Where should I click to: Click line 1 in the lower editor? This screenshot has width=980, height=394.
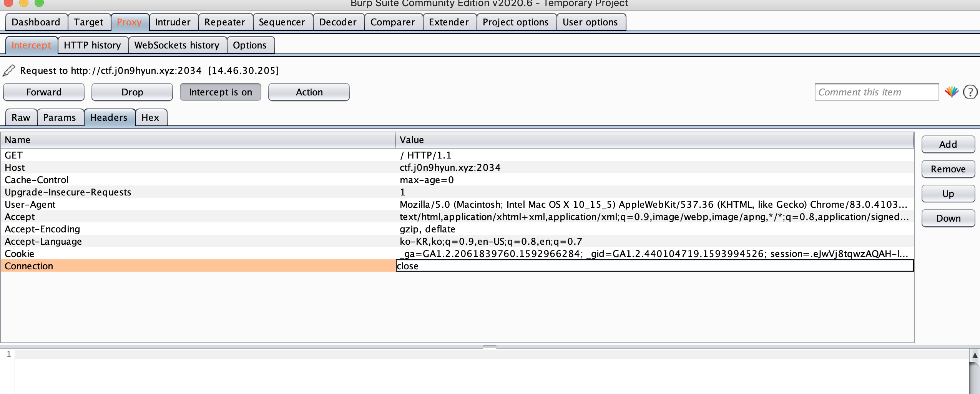(492, 354)
